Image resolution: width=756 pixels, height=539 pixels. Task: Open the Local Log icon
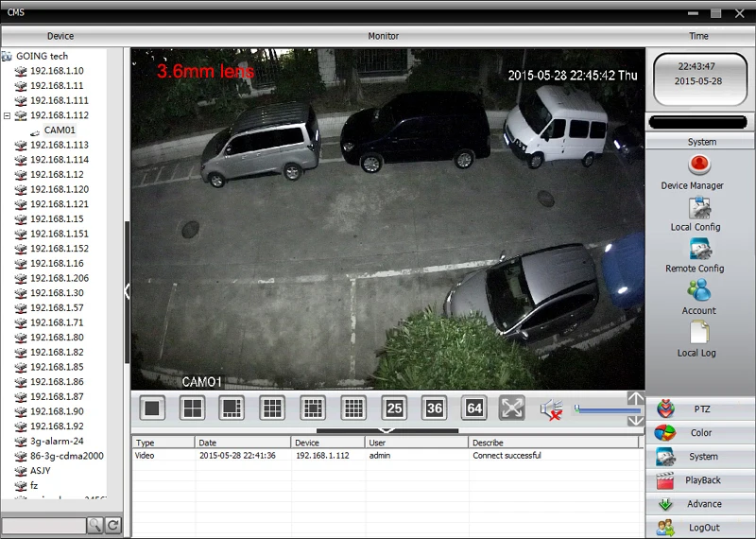coord(699,333)
